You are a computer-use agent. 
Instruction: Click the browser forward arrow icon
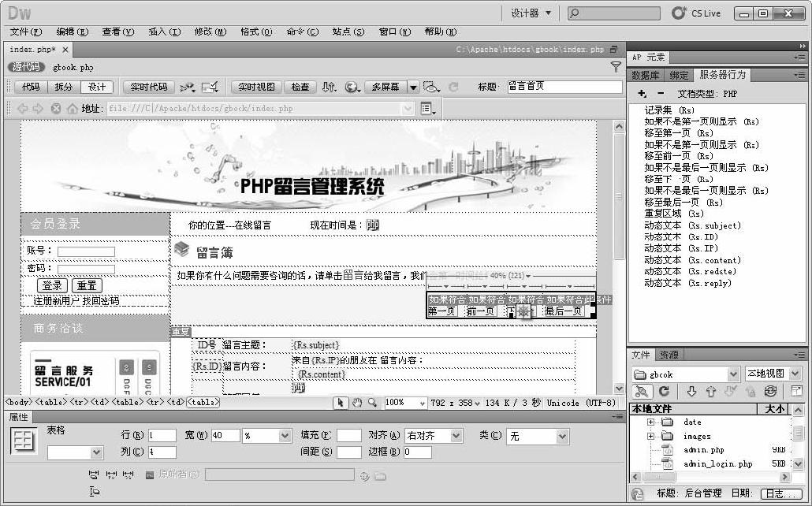tap(38, 108)
